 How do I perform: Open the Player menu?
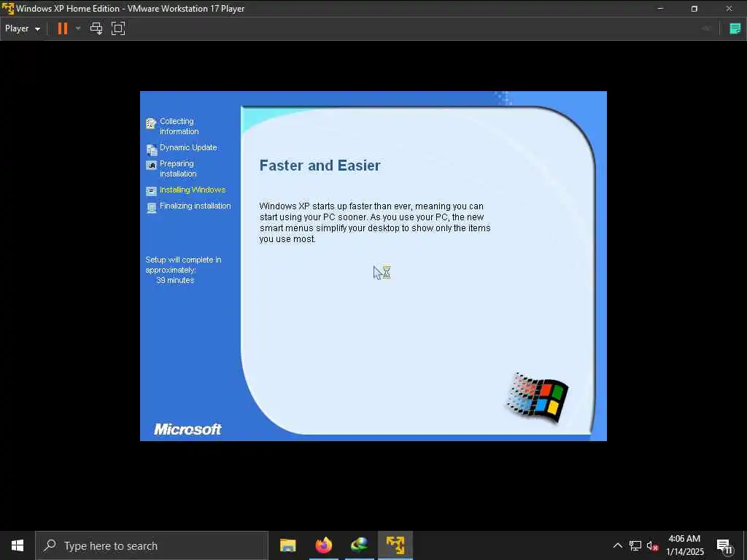point(23,28)
